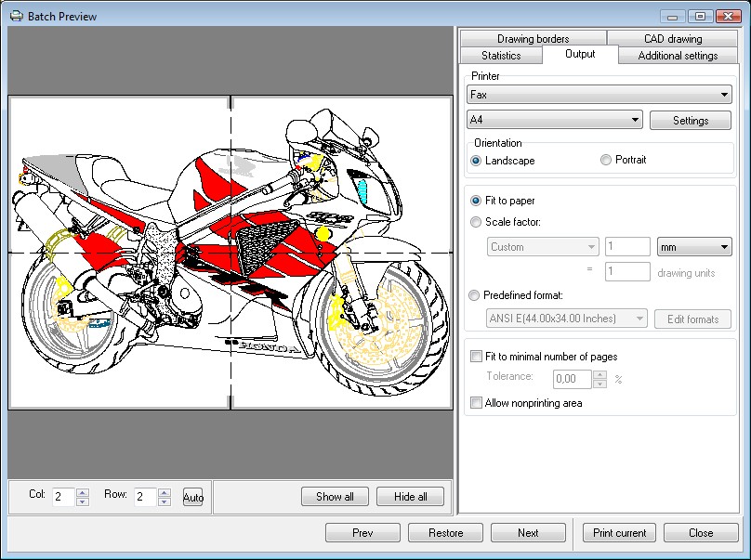This screenshot has height=560, width=751.
Task: Switch to the Statistics tab
Action: point(501,56)
